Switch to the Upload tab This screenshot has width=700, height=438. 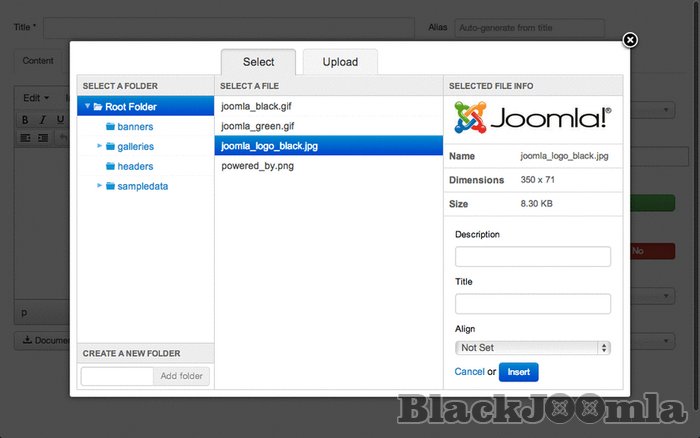click(x=340, y=62)
